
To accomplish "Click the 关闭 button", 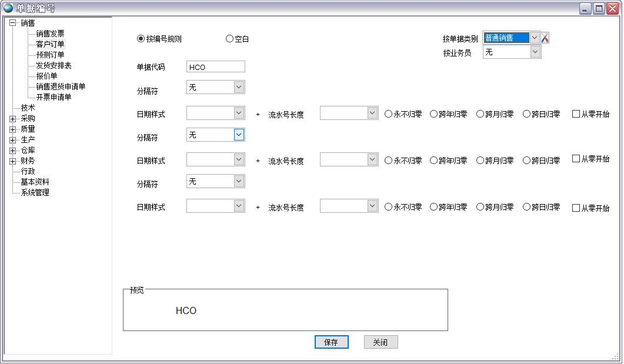I will point(381,342).
